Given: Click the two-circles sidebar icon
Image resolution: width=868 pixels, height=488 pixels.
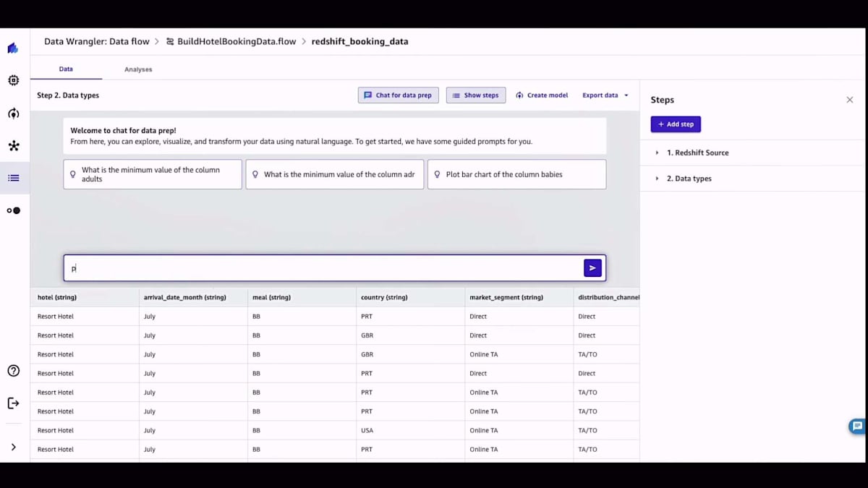Looking at the screenshot, I should tap(13, 210).
